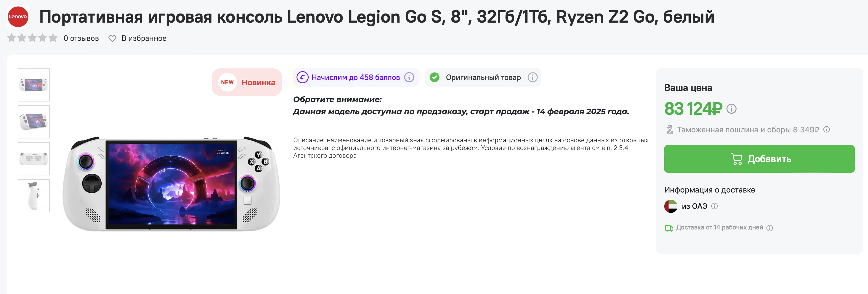
Task: Select first front-view console thumbnail
Action: pos(34,85)
